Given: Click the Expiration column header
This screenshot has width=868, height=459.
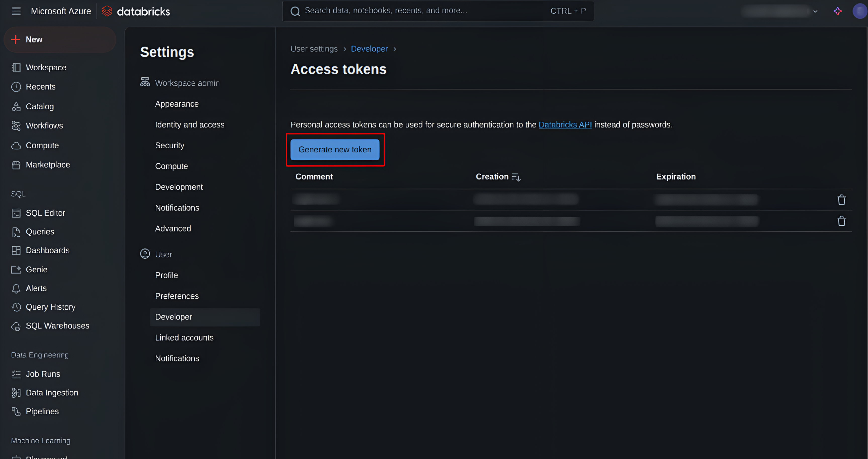Looking at the screenshot, I should click(676, 177).
